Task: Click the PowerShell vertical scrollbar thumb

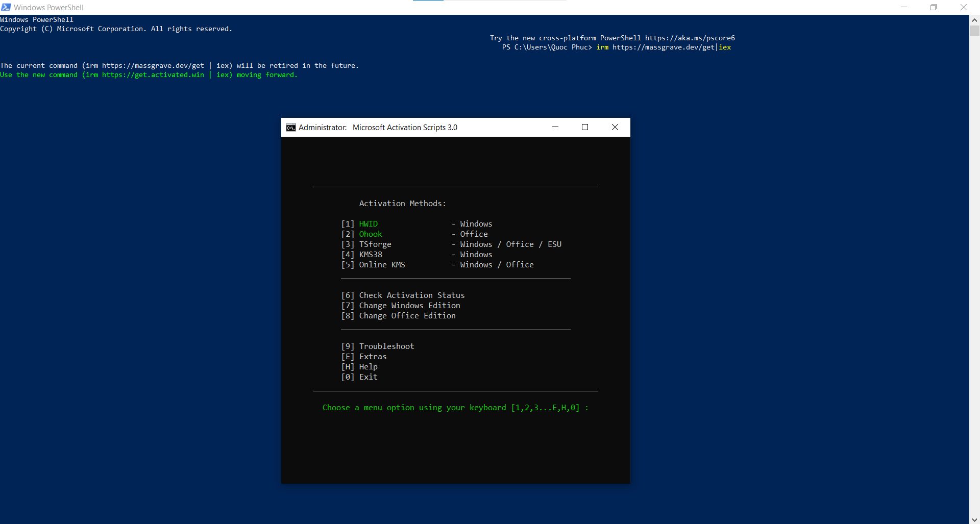Action: tap(974, 31)
